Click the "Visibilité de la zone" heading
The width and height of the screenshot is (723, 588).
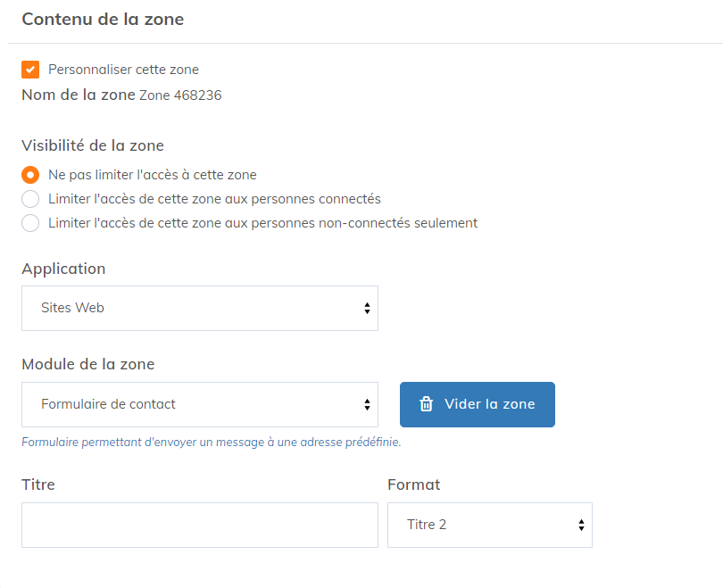coord(93,145)
